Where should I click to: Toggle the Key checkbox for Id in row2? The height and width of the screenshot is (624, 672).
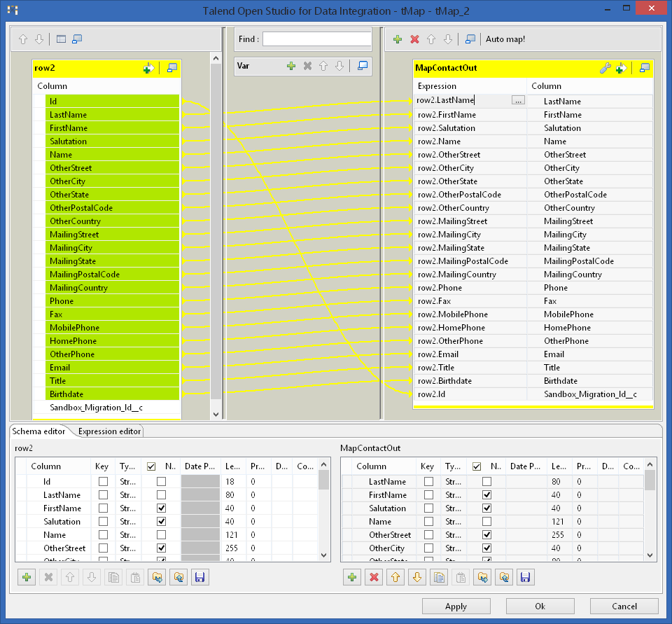coord(104,482)
